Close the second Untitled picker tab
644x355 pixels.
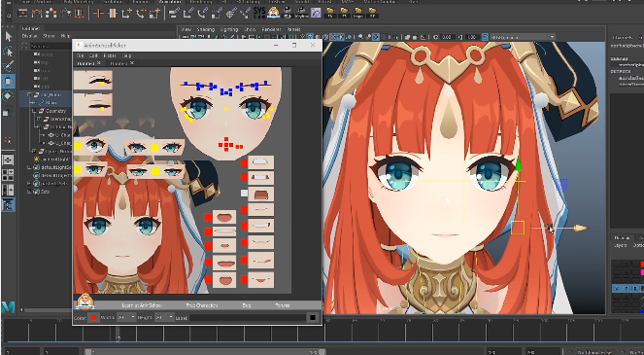point(132,63)
